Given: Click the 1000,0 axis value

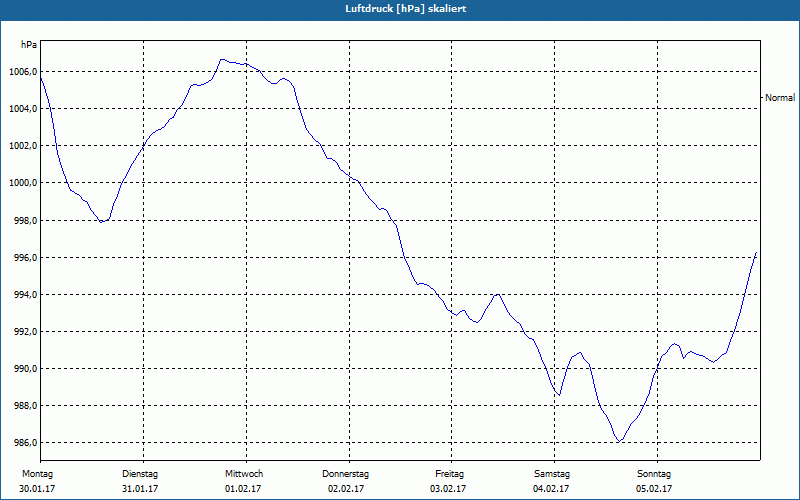Looking at the screenshot, I should point(23,183).
